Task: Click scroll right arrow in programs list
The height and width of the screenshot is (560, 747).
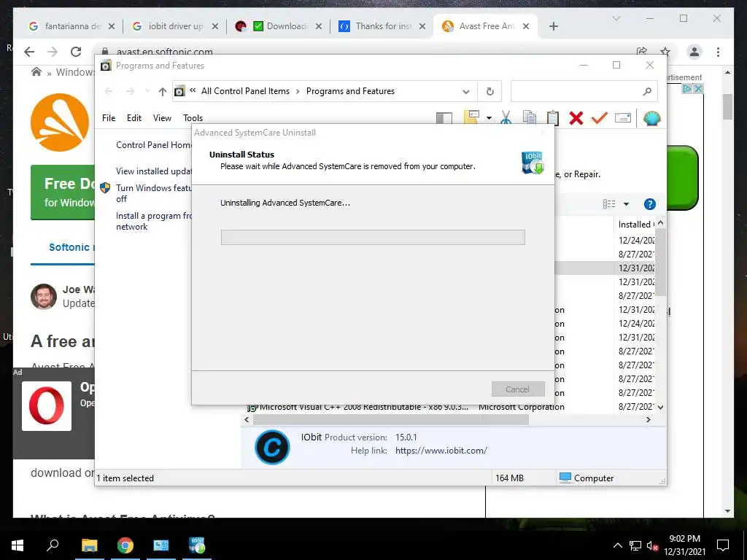Action: pyautogui.click(x=648, y=419)
